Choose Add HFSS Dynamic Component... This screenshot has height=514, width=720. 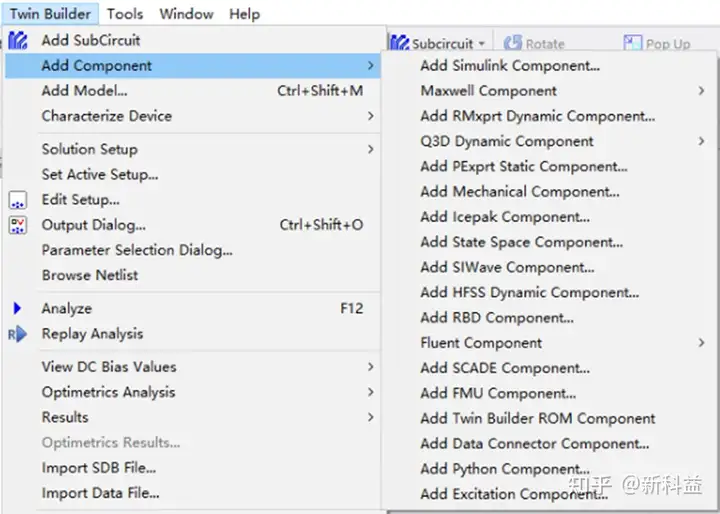550,292
